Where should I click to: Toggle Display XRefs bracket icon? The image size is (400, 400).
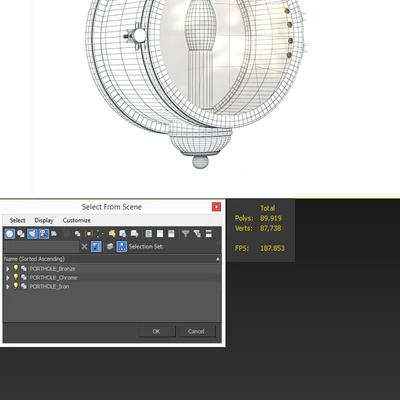click(89, 234)
